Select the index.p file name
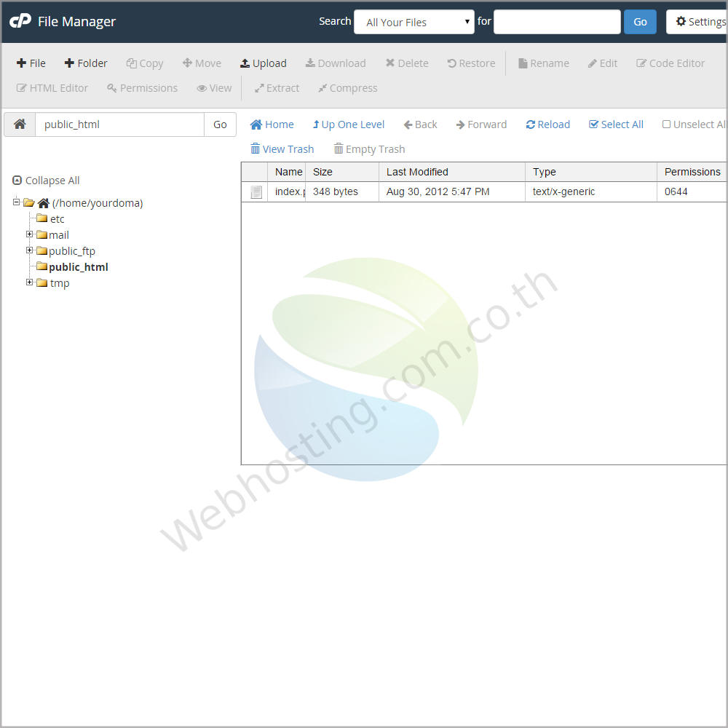 pyautogui.click(x=290, y=191)
